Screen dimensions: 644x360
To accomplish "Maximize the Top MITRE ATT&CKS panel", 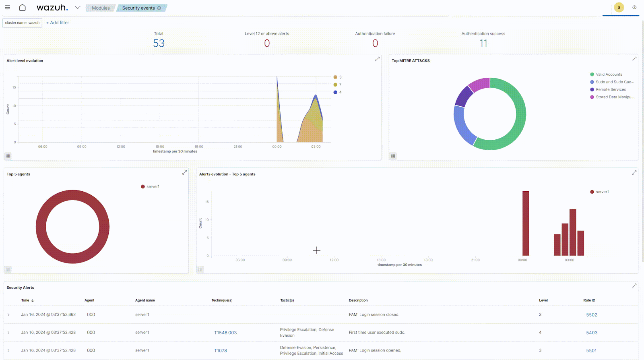I will (x=634, y=59).
